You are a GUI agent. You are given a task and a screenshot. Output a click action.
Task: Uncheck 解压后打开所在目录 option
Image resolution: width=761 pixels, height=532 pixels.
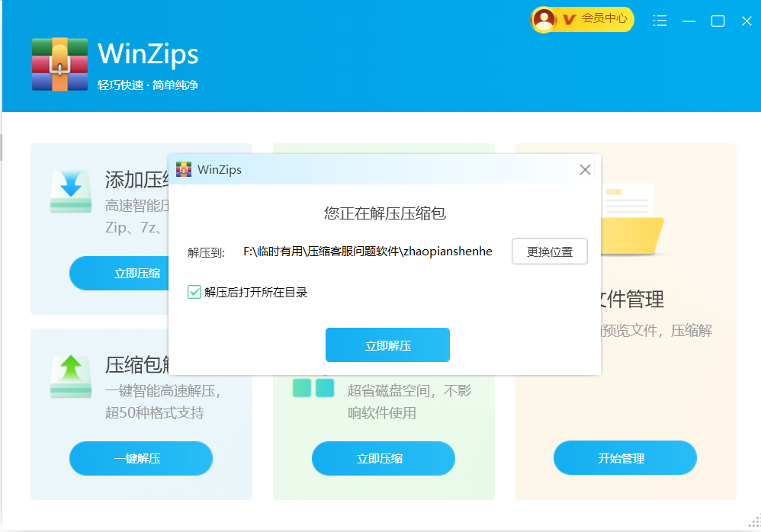pyautogui.click(x=194, y=292)
